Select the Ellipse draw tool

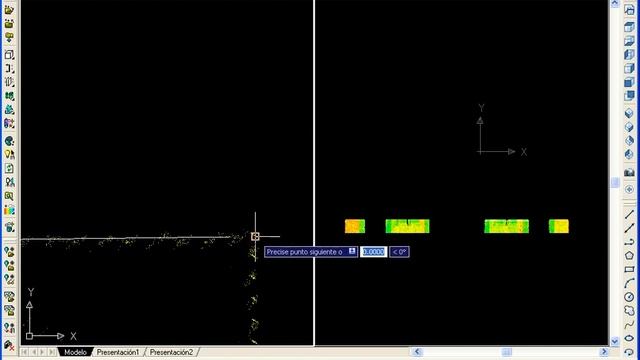[629, 338]
